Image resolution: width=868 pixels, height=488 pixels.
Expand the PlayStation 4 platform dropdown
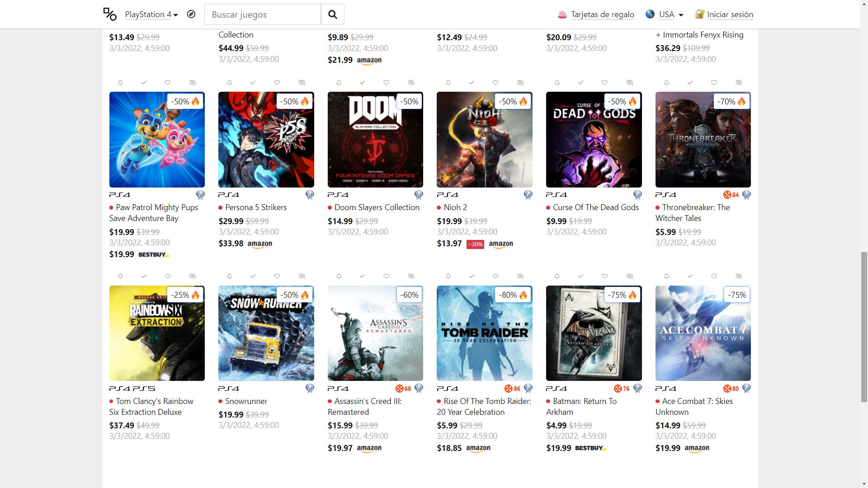[x=151, y=14]
